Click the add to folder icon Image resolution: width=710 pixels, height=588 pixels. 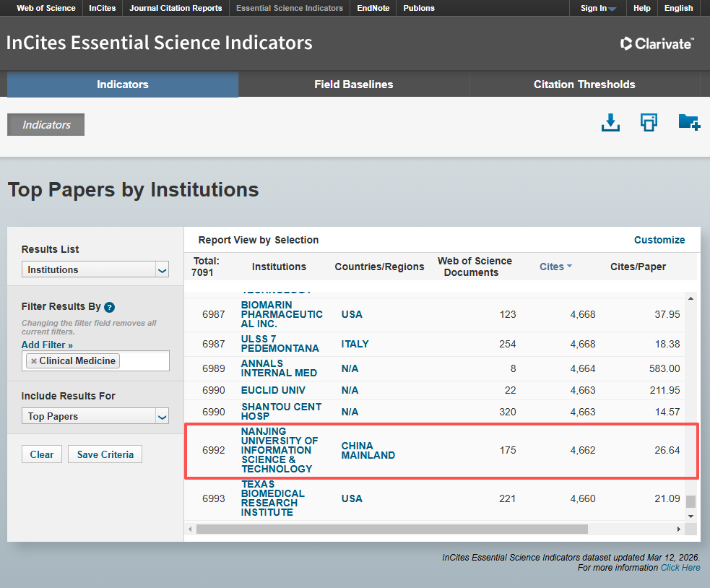point(689,123)
